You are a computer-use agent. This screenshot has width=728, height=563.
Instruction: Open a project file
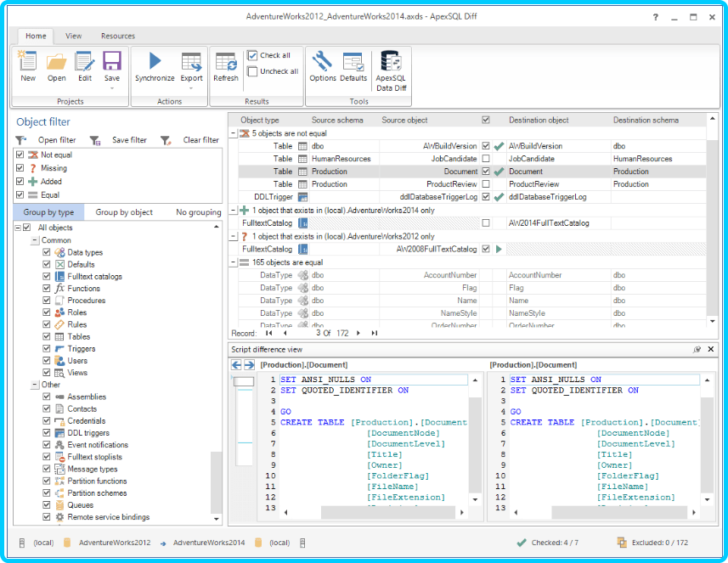pos(56,66)
